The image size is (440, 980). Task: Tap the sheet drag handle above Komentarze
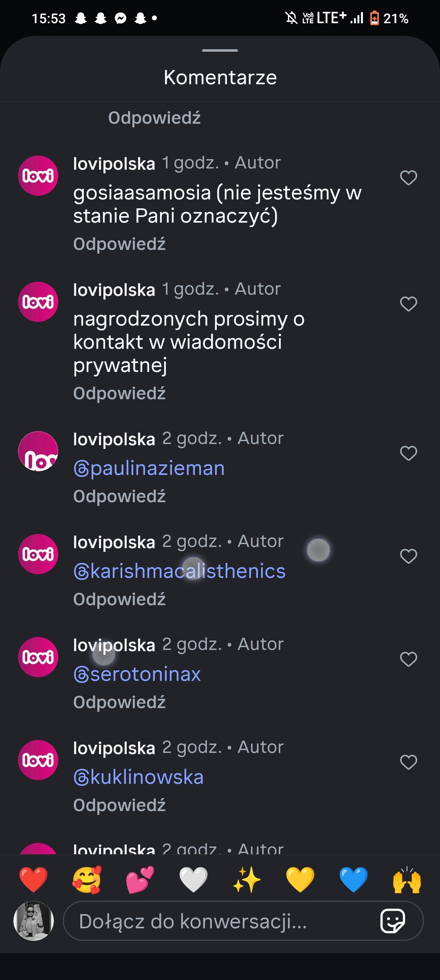pyautogui.click(x=220, y=50)
